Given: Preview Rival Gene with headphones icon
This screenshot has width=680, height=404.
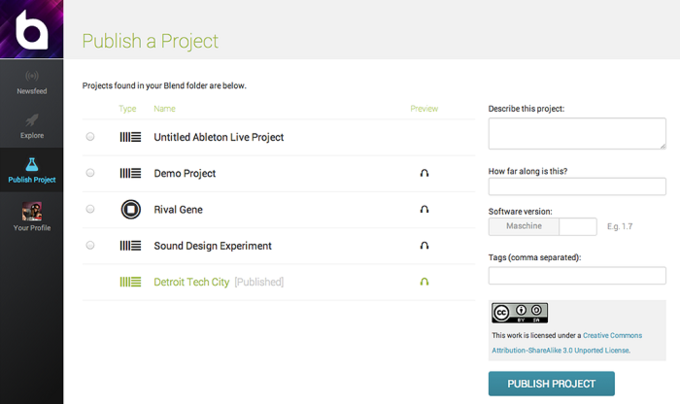Looking at the screenshot, I should (424, 209).
